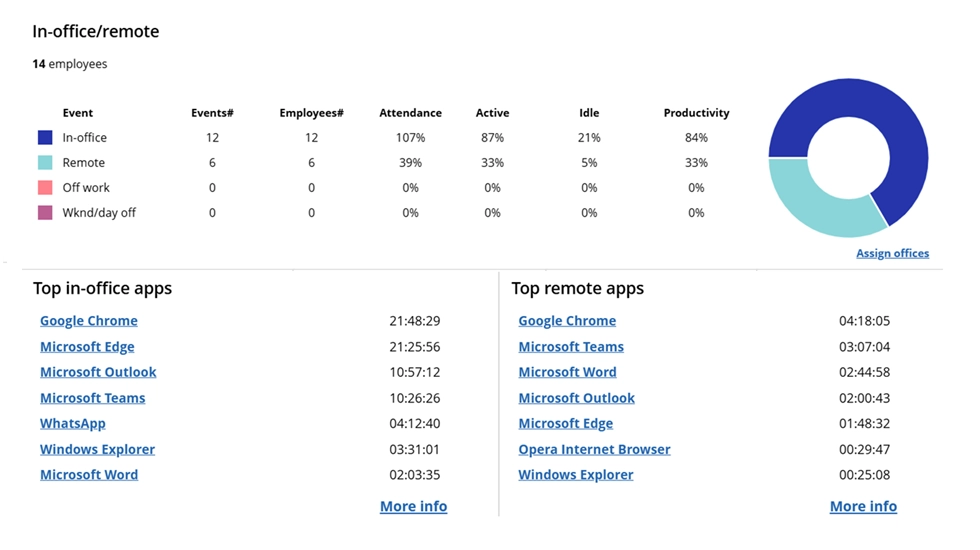Open Google Chrome in top remote apps
980x550 pixels.
pyautogui.click(x=567, y=321)
